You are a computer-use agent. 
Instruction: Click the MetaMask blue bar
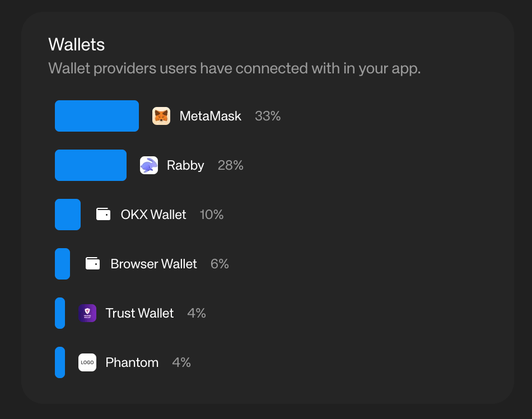[x=97, y=116]
